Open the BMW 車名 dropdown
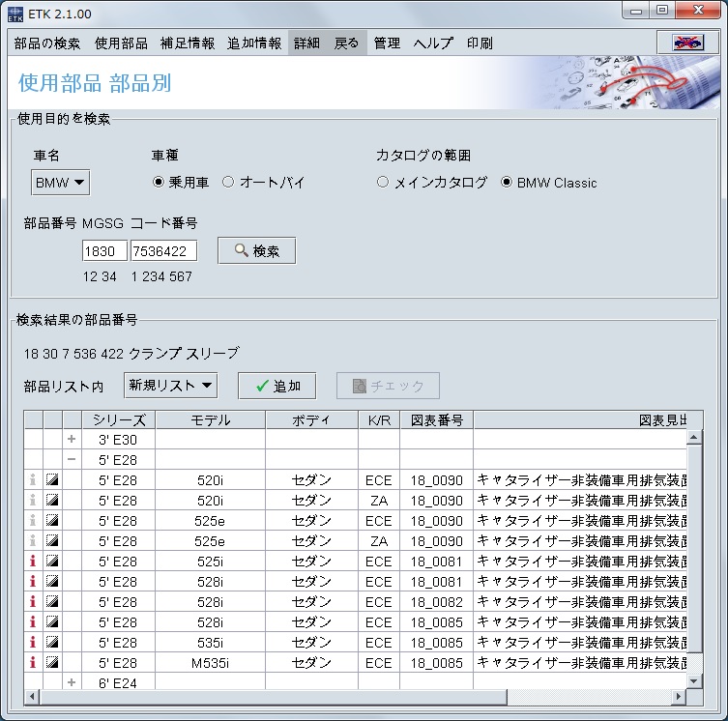The width and height of the screenshot is (728, 721). pos(60,183)
